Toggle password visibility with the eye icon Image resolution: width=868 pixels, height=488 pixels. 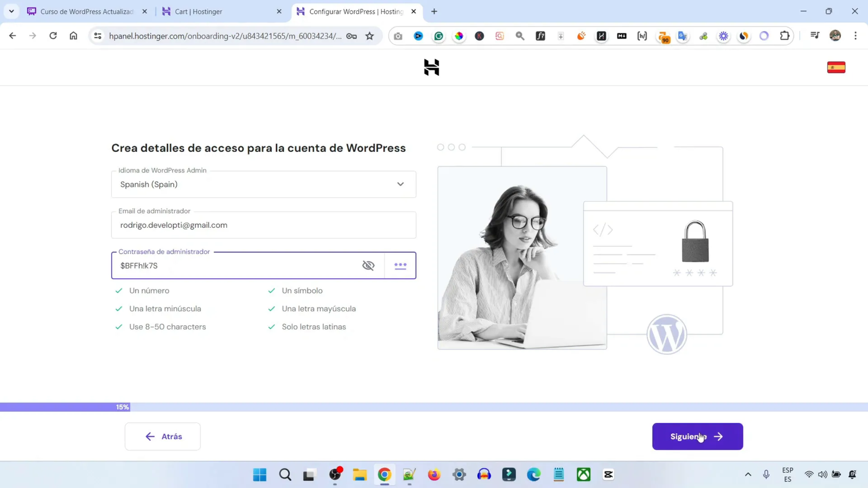pyautogui.click(x=368, y=265)
